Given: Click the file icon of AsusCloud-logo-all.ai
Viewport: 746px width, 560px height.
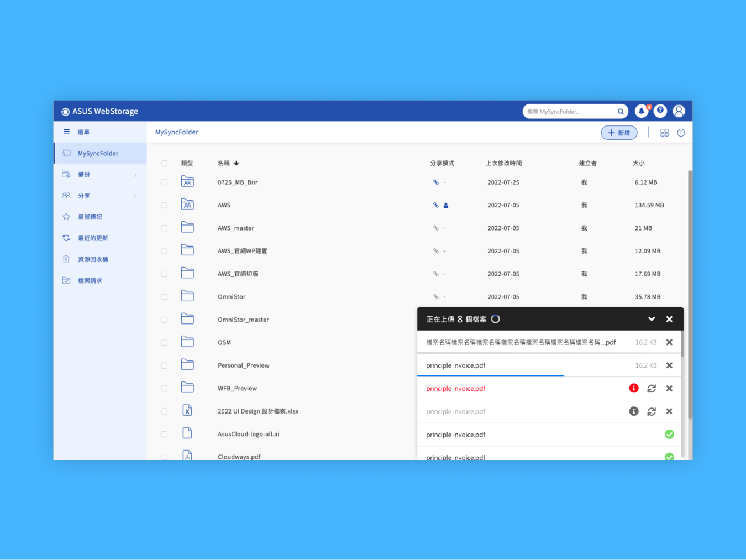Looking at the screenshot, I should [x=187, y=433].
